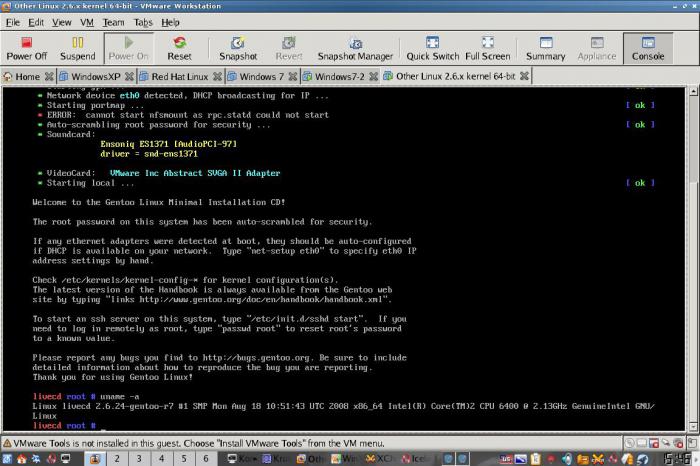Click the greyed Appliance icon
Screen dimensions: 700x466
(597, 48)
